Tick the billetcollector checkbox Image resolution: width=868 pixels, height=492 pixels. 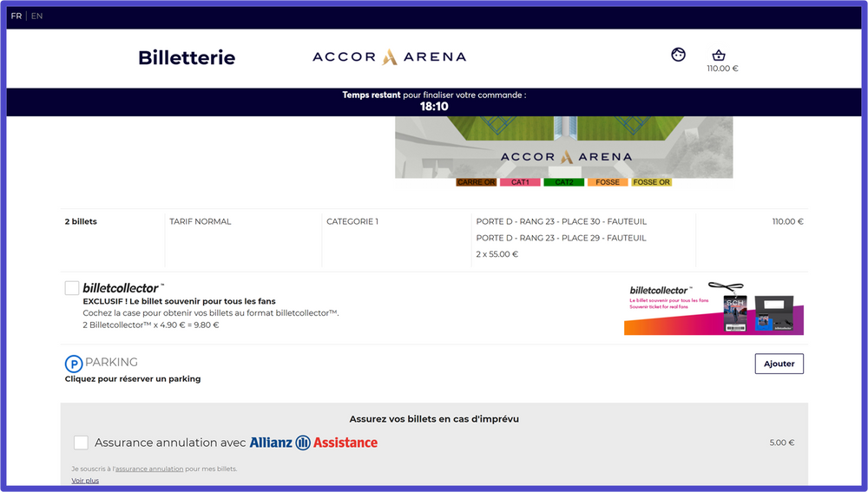point(72,288)
